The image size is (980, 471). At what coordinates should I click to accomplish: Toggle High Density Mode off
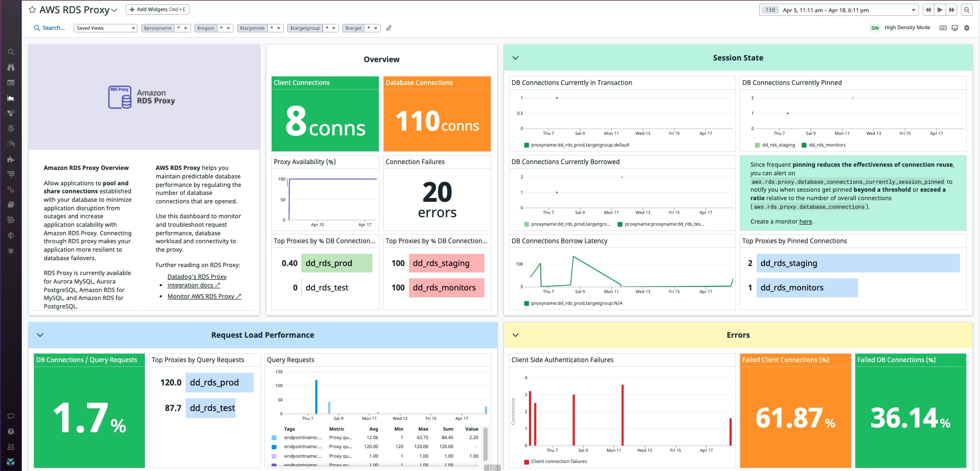click(x=875, y=28)
